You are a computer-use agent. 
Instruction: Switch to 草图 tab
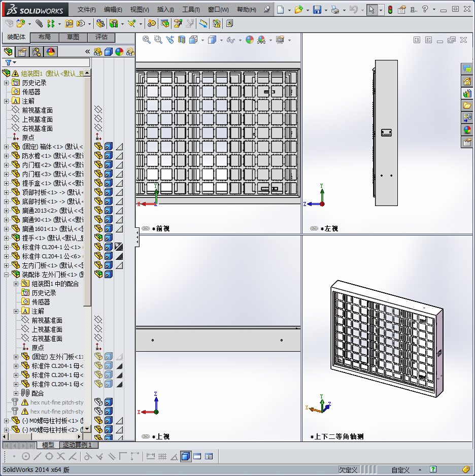tap(73, 37)
